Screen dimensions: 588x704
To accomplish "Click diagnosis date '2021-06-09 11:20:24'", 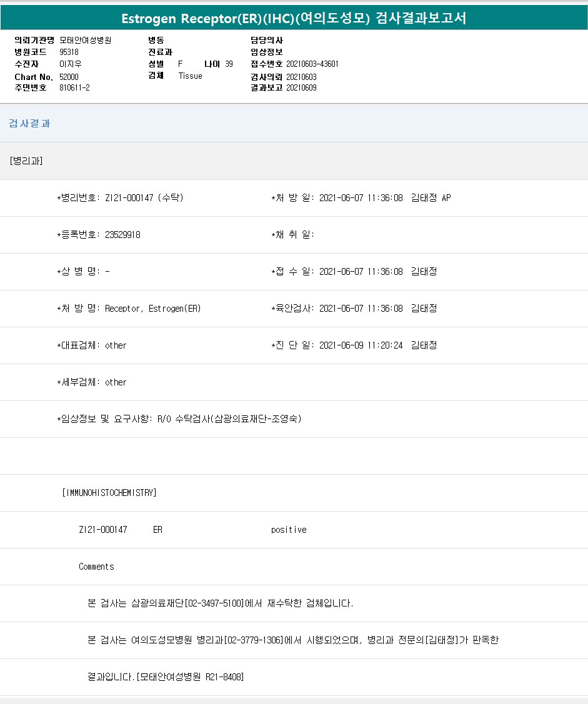I will click(x=361, y=345).
